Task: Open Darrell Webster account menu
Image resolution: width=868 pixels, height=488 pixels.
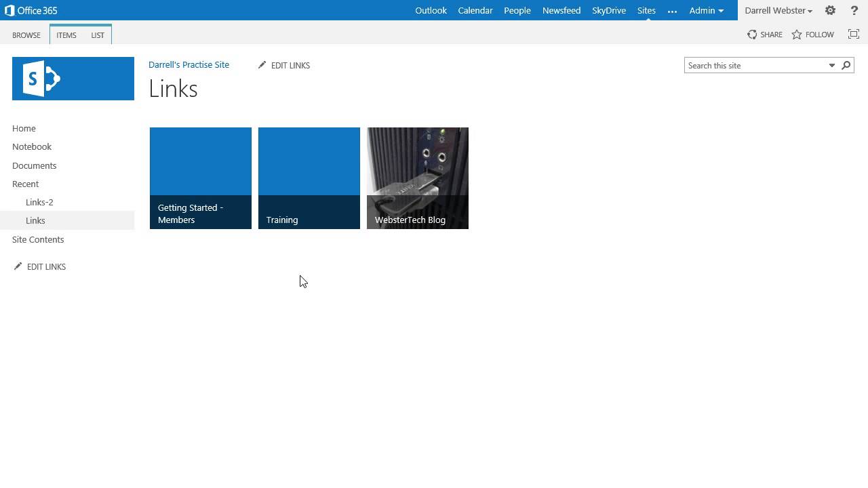Action: (778, 10)
